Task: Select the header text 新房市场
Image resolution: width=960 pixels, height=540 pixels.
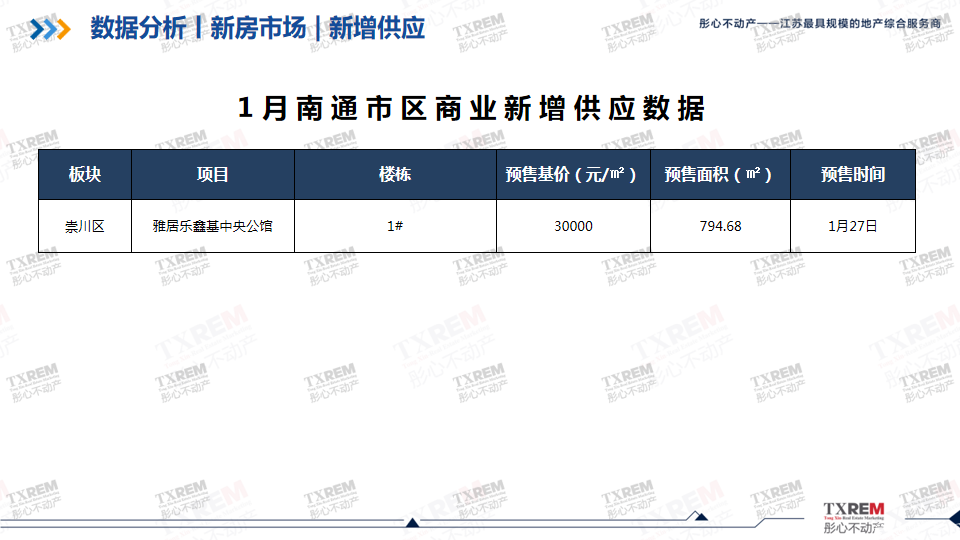Action: (258, 28)
